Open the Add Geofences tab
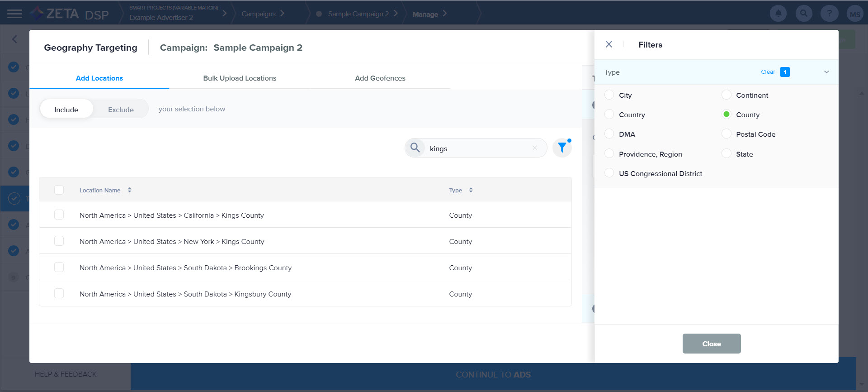This screenshot has height=392, width=868. (x=380, y=78)
